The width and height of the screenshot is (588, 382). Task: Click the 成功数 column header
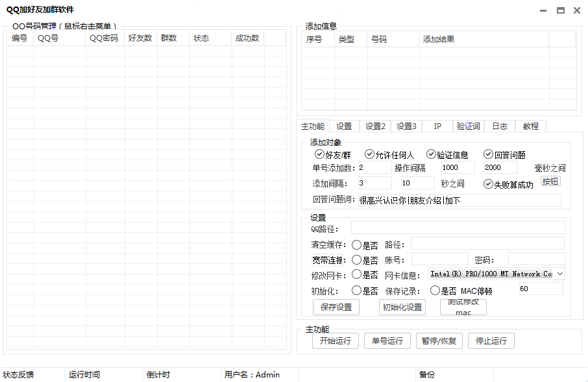[248, 38]
